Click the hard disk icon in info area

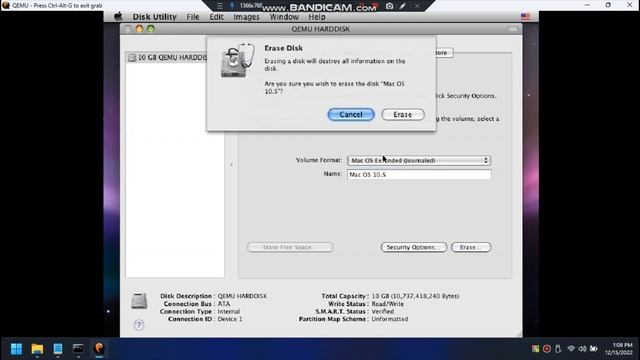click(x=139, y=301)
